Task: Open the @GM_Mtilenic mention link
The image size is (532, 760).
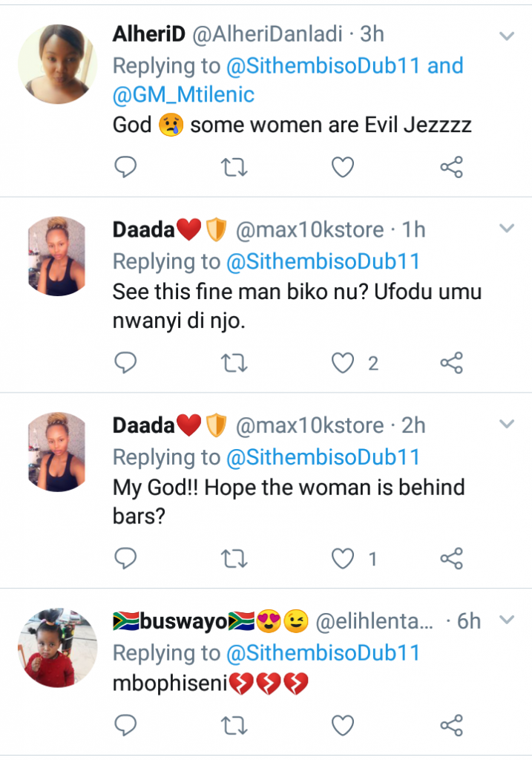Action: 183,94
